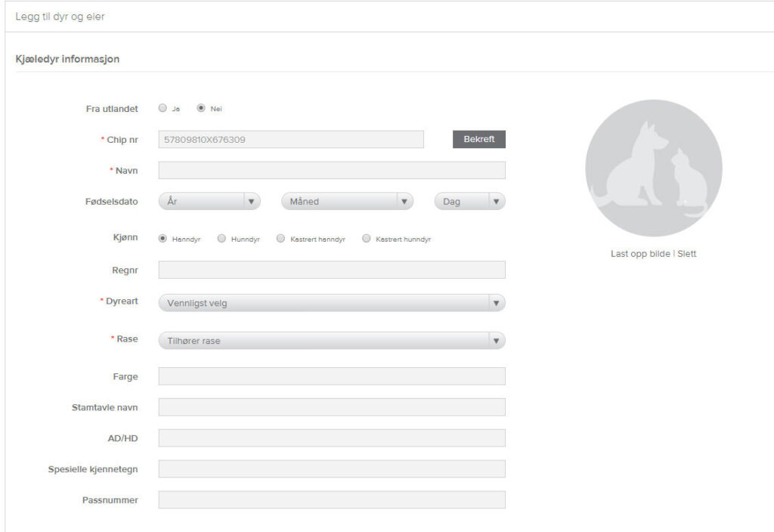Focus the Farge text field
Image resolution: width=774 pixels, height=532 pixels.
click(331, 376)
